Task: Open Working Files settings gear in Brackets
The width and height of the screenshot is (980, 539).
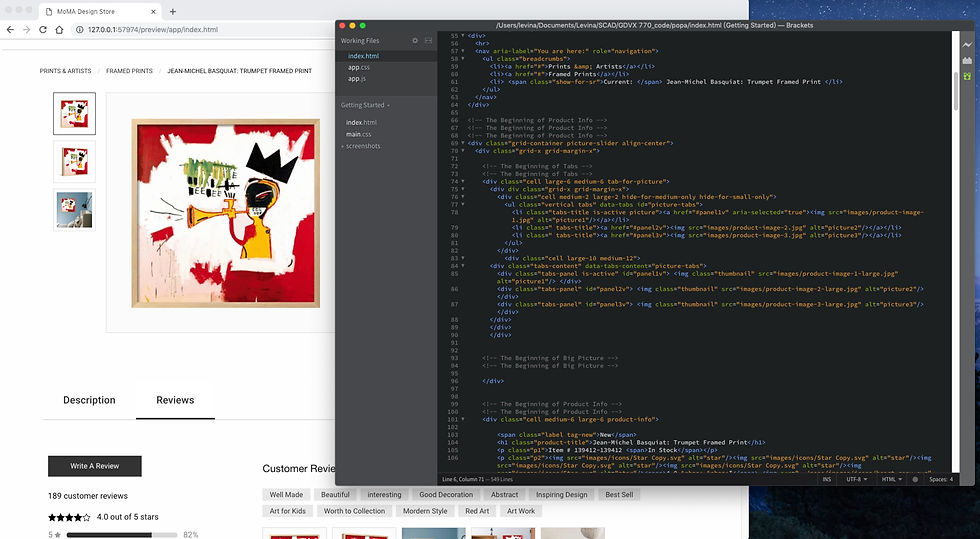Action: [415, 41]
